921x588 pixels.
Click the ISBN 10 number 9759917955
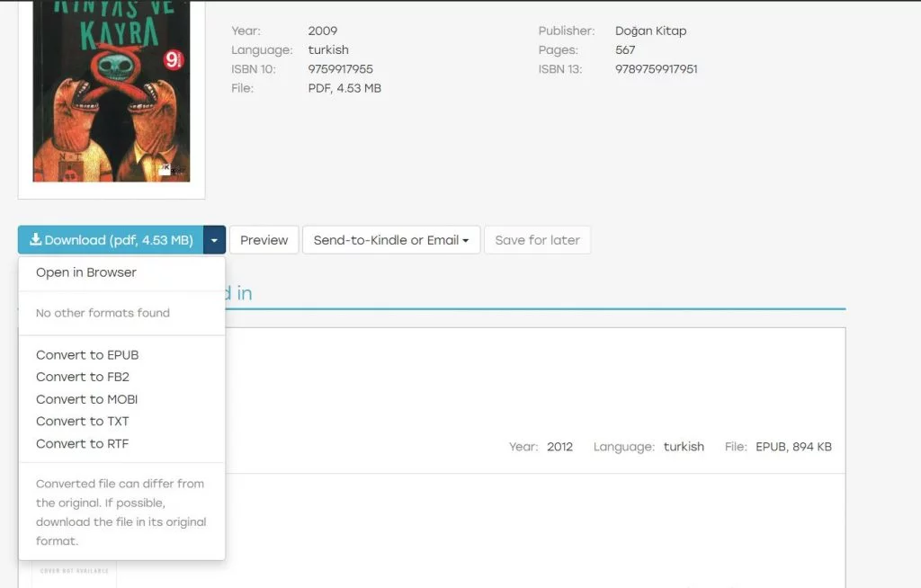(340, 69)
